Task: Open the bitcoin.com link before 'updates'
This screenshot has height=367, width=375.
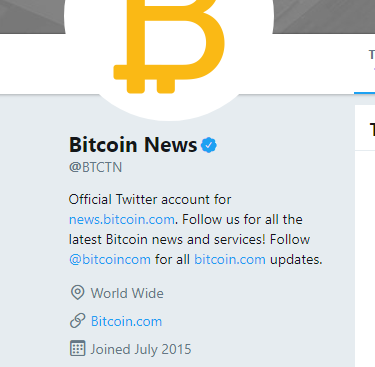Action: click(x=230, y=259)
